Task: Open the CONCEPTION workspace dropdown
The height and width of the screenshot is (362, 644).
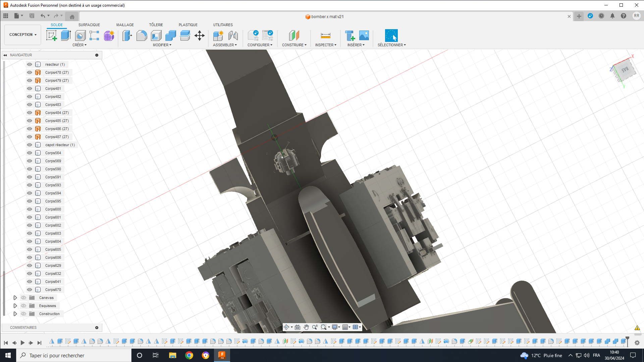Action: [23, 35]
